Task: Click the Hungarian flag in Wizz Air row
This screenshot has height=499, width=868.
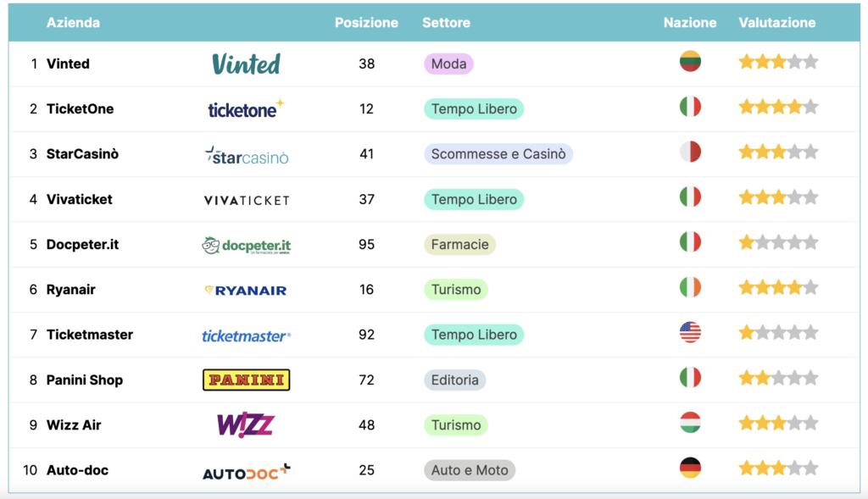Action: (x=690, y=423)
